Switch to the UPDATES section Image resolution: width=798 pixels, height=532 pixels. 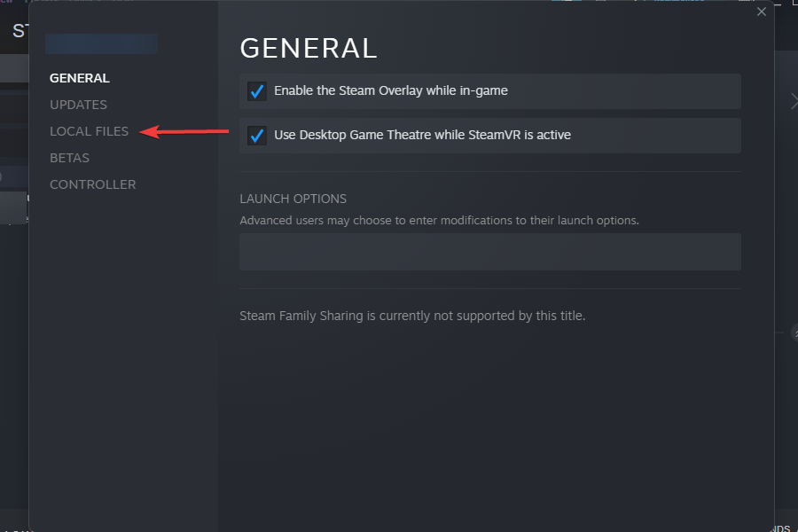(x=78, y=105)
